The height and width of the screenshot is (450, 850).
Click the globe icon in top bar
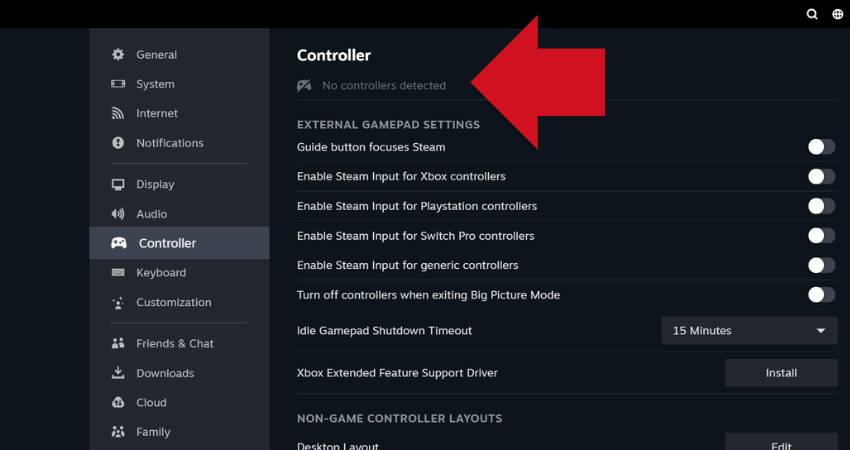pyautogui.click(x=838, y=14)
